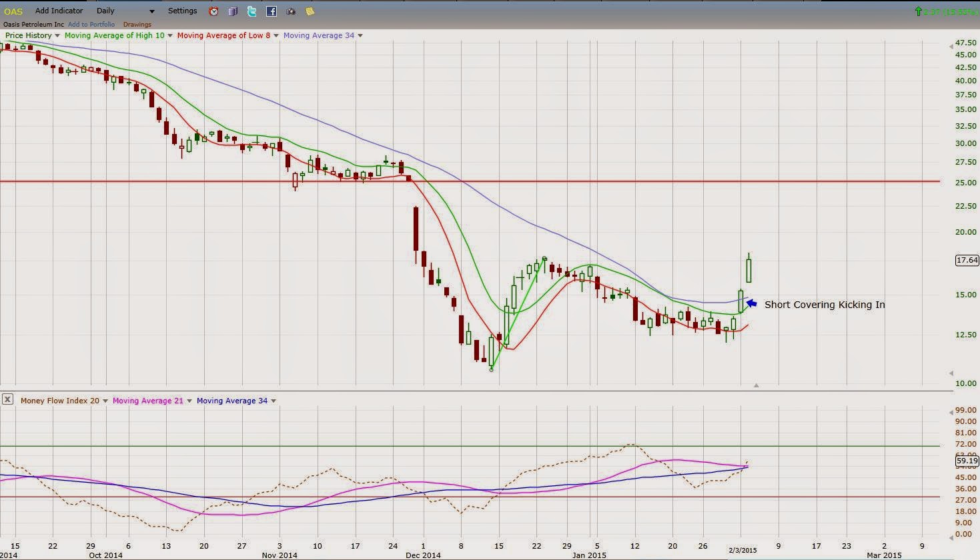
Task: Select the OAS ticker symbol field
Action: pyautogui.click(x=13, y=11)
